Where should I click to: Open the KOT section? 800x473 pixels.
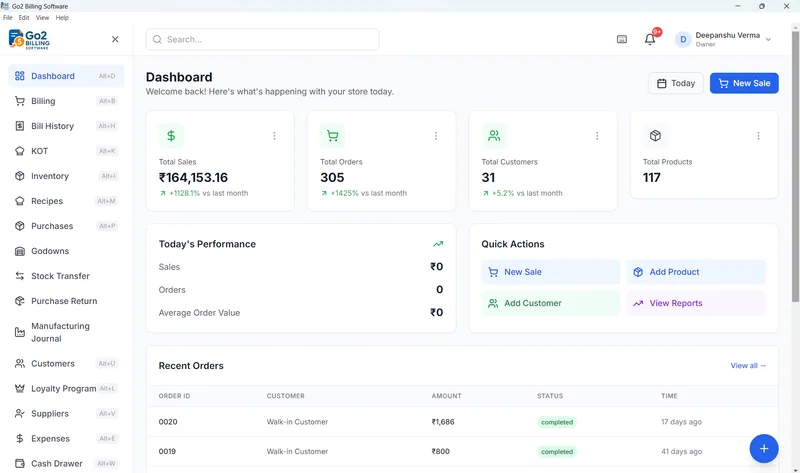pos(66,151)
